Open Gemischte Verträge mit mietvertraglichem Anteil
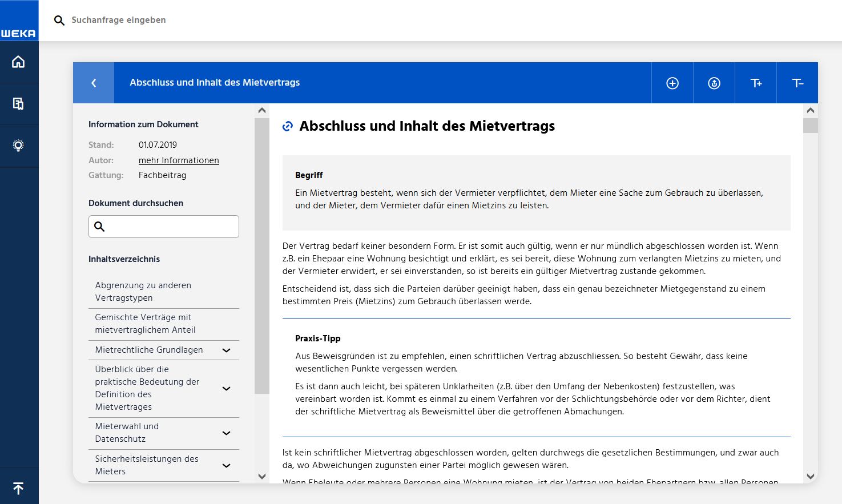 (x=145, y=324)
